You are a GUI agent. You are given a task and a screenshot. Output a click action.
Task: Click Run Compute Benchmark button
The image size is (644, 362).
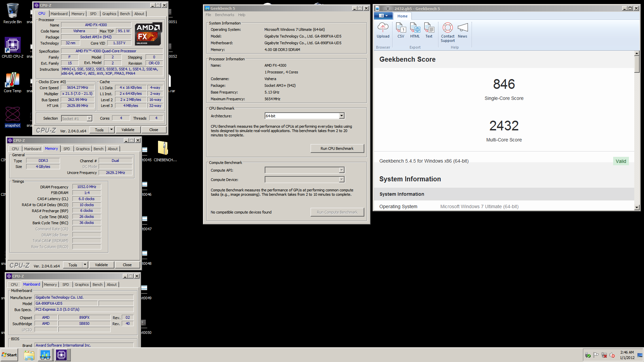(337, 212)
